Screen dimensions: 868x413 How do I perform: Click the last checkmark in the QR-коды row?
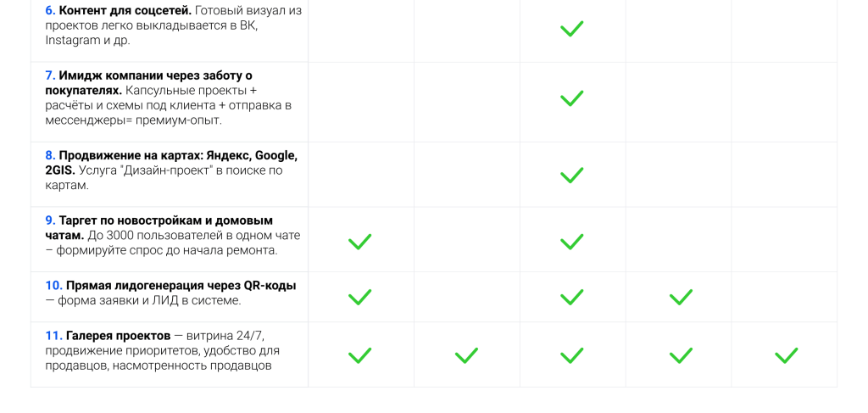coord(681,297)
